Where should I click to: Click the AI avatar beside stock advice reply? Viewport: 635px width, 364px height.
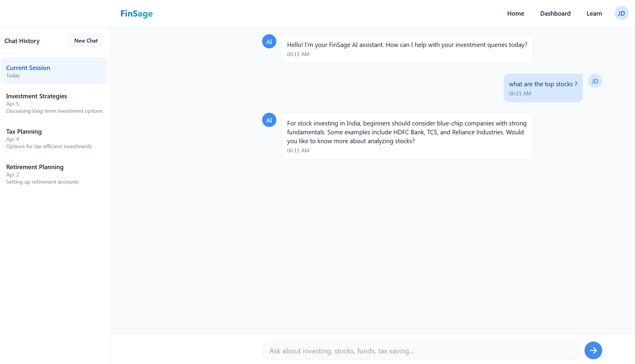(x=269, y=120)
